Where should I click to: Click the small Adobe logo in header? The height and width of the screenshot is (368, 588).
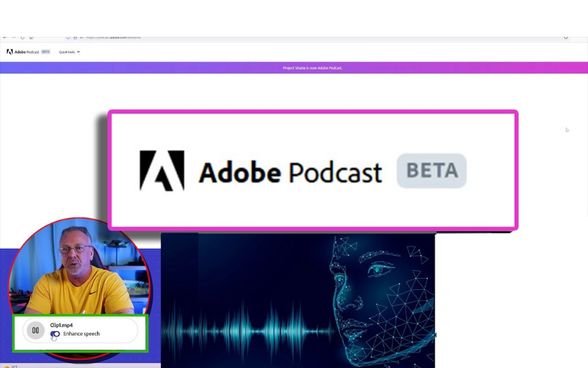(x=10, y=52)
